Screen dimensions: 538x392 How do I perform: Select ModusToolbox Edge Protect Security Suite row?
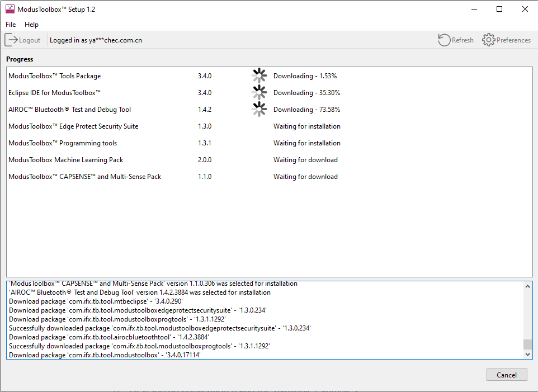pyautogui.click(x=270, y=126)
